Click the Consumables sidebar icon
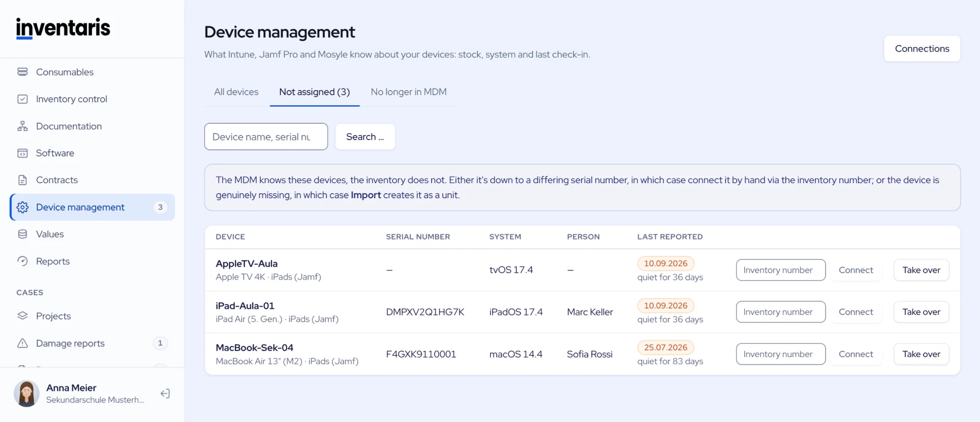This screenshot has height=422, width=980. [x=22, y=72]
